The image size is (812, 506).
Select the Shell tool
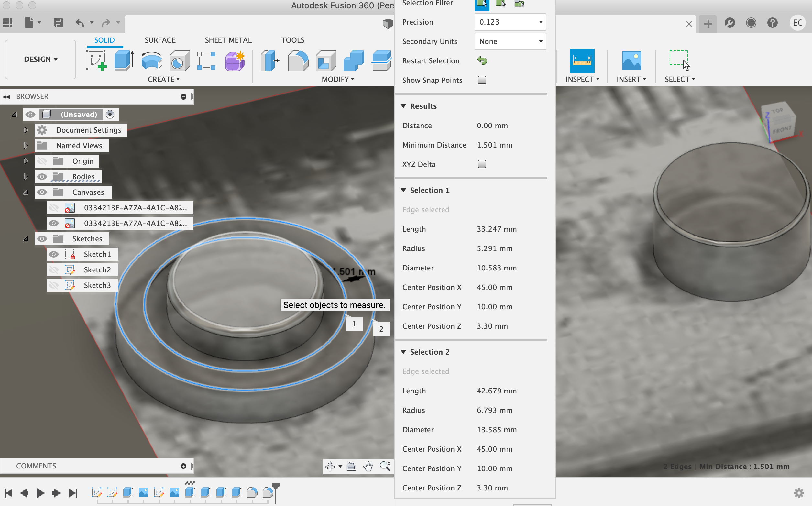click(x=325, y=60)
